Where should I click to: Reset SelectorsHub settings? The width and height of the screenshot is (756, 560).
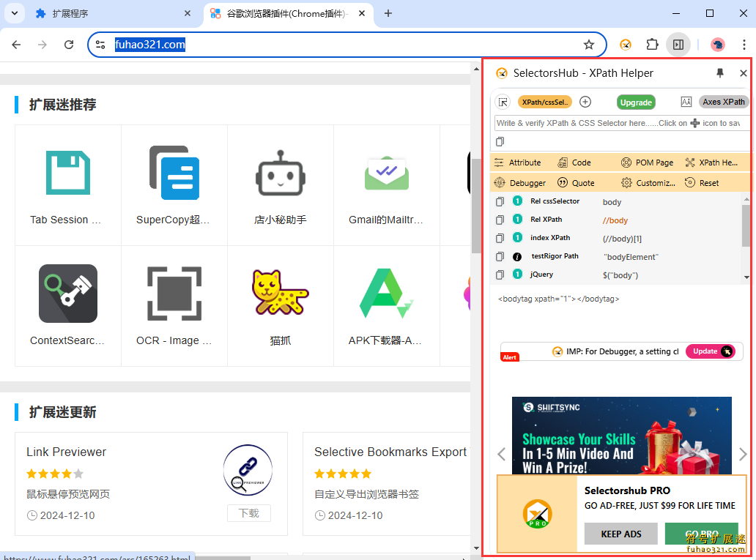pos(702,183)
